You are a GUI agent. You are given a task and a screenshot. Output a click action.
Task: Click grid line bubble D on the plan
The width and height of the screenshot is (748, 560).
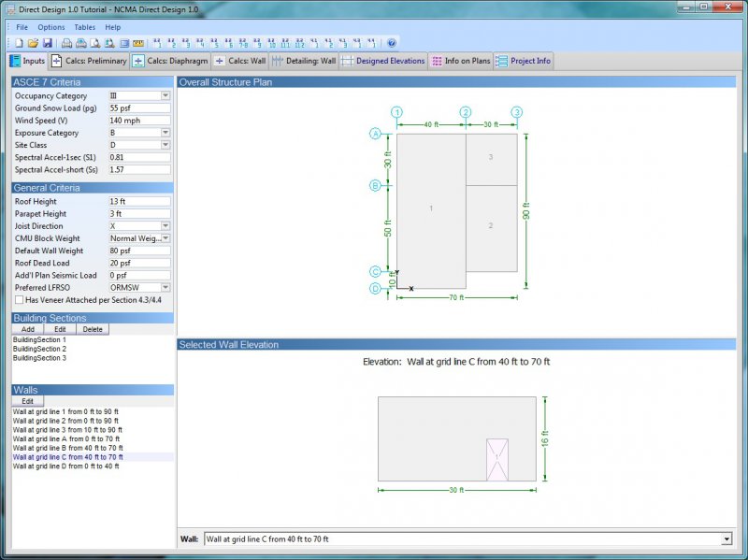click(x=376, y=289)
